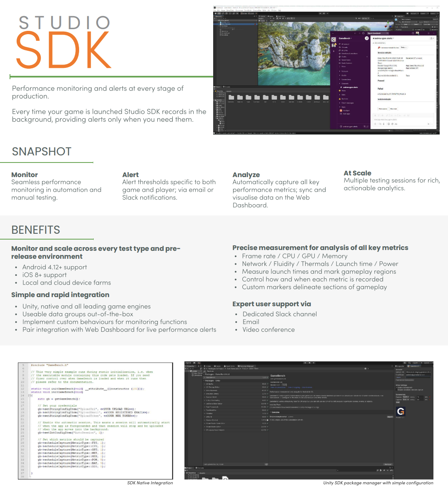The height and width of the screenshot is (500, 448).
Task: Click "Video conference" bullet
Action: coord(269,330)
